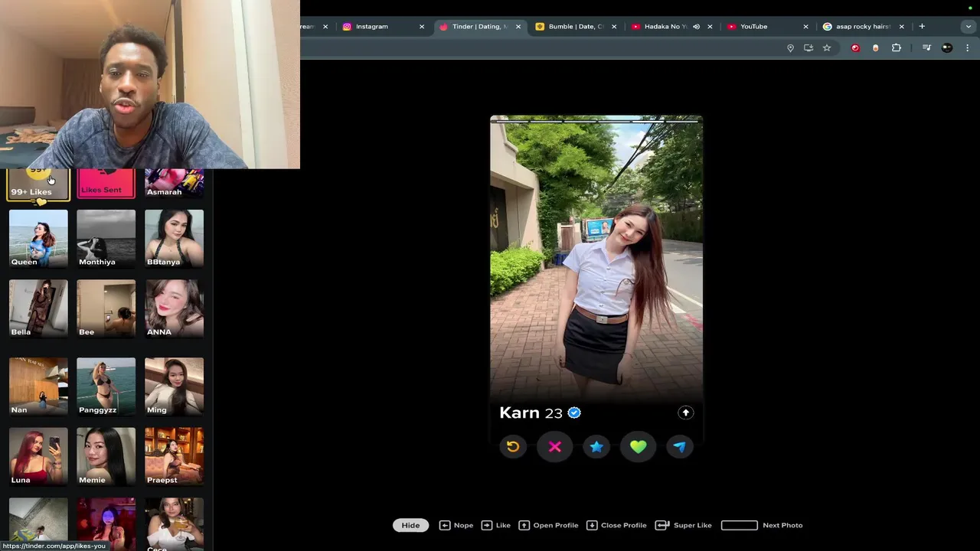Open the media control icon in the toolbar
The width and height of the screenshot is (980, 551).
pos(926,47)
